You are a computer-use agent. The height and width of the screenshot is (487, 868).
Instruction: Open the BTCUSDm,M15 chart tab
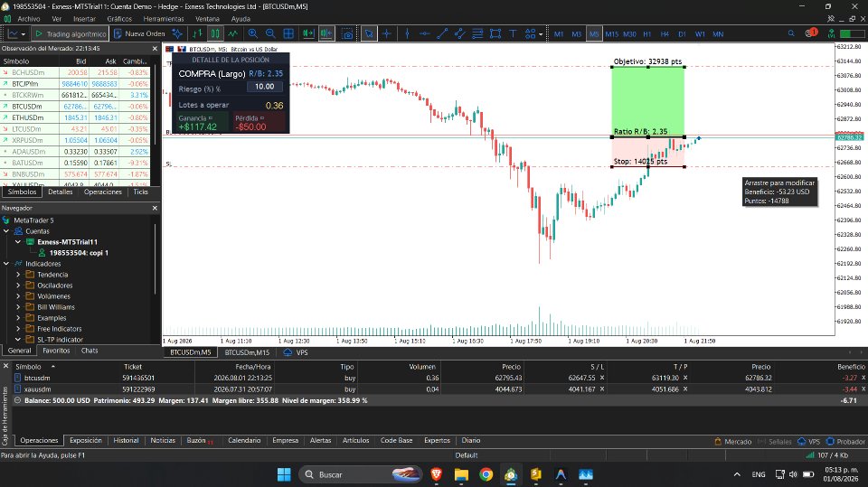247,352
